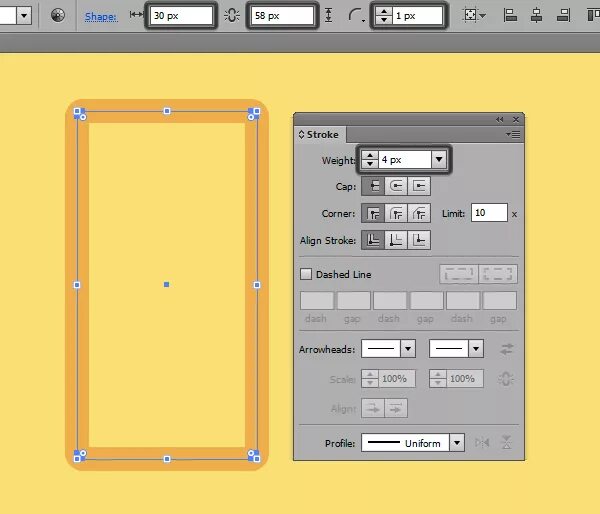The image size is (600, 514).
Task: Open the stroke Weight dropdown list
Action: point(439,159)
